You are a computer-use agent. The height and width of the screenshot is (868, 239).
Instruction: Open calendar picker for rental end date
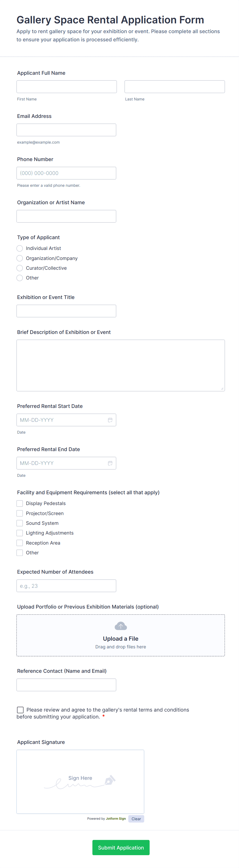110,463
